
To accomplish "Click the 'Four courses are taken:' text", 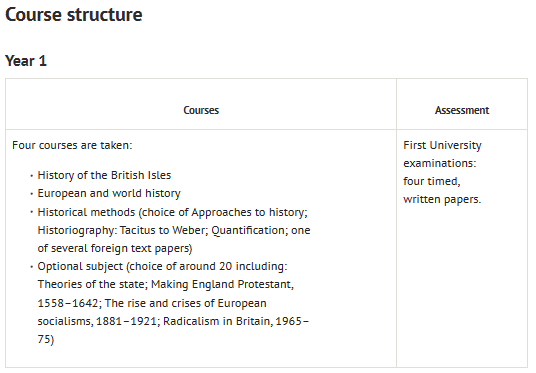I will [x=72, y=145].
